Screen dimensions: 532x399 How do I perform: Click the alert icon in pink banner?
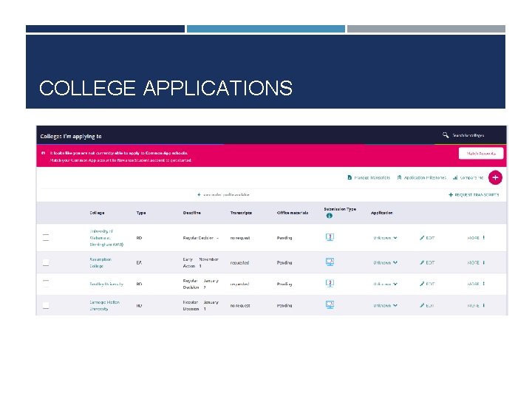click(x=43, y=153)
